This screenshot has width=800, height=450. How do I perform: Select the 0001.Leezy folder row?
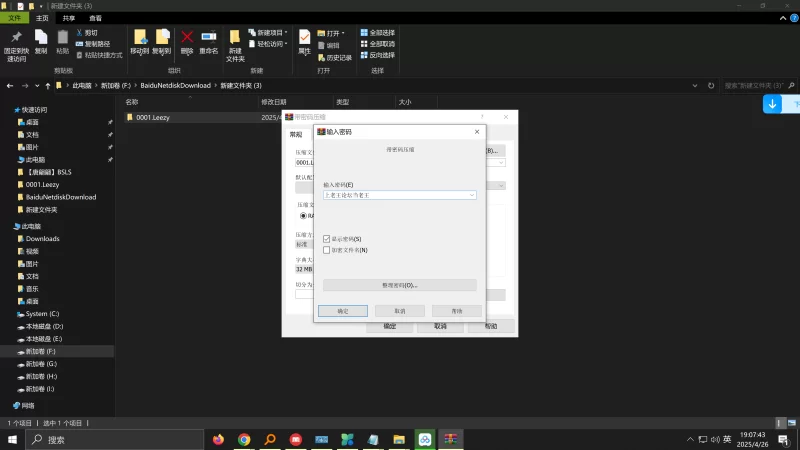202,117
